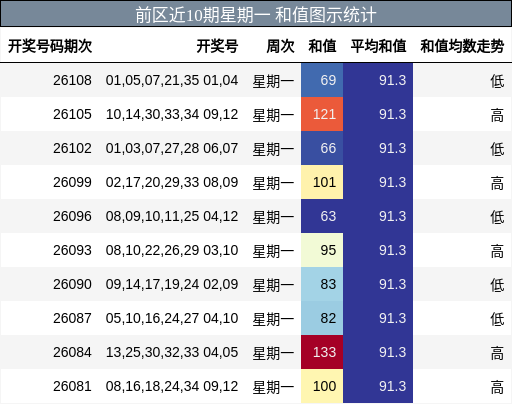Click the dark blue sum cell 63
This screenshot has width=512, height=404.
[x=322, y=216]
